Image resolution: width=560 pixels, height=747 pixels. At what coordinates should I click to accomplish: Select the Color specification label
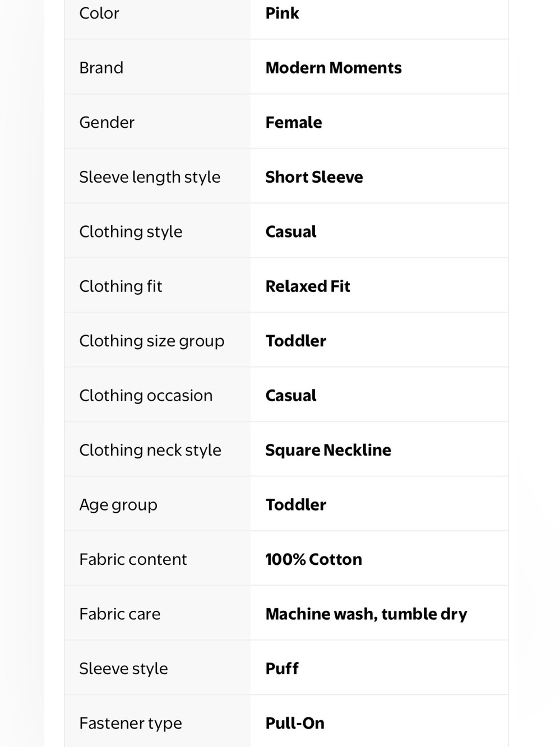coord(99,13)
